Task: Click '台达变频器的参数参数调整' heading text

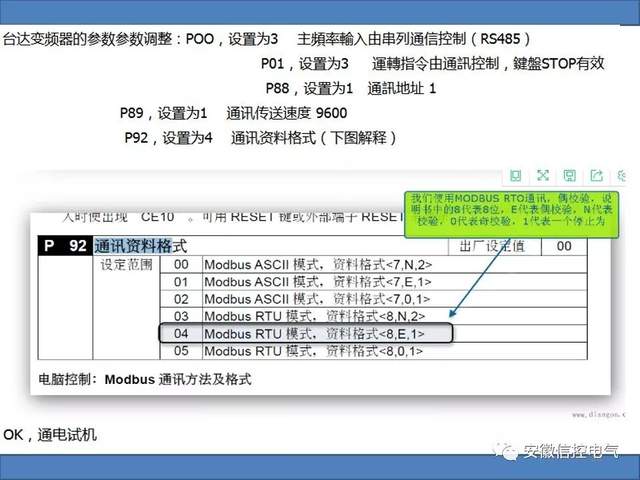Action: point(87,39)
